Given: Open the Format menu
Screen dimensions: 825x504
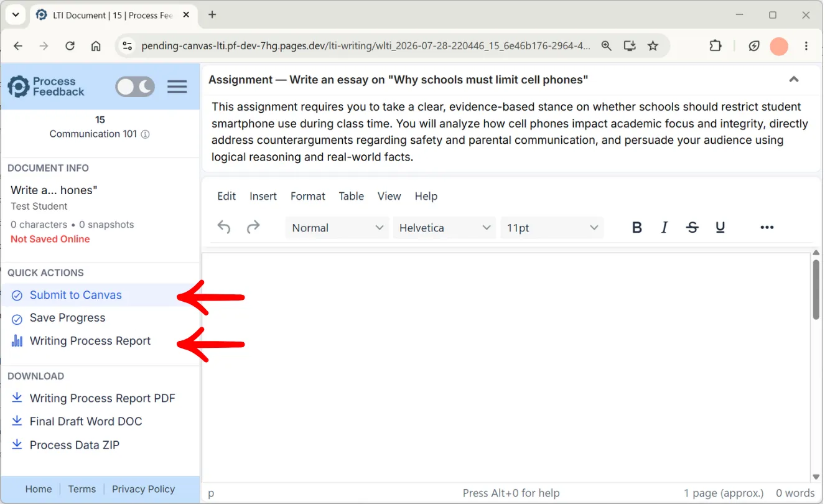Looking at the screenshot, I should click(x=308, y=196).
